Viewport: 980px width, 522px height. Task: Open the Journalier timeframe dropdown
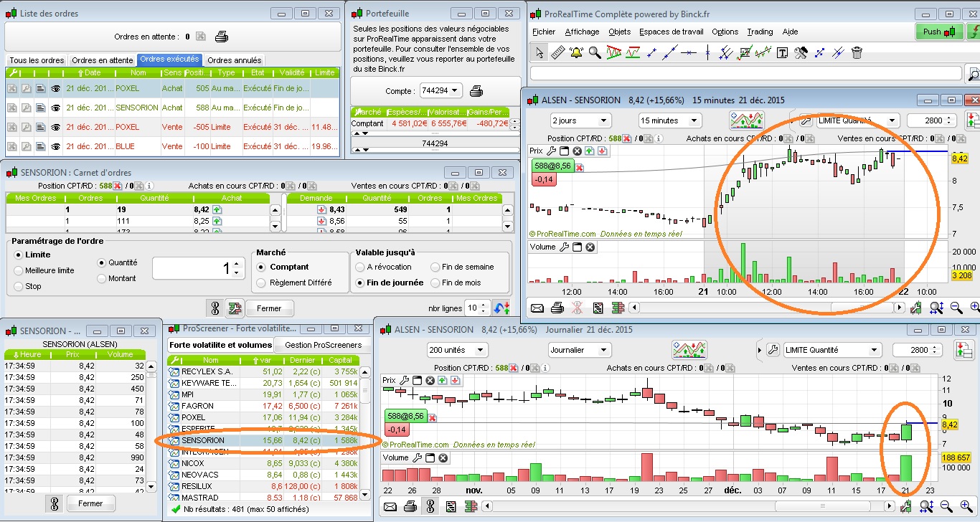[x=580, y=350]
